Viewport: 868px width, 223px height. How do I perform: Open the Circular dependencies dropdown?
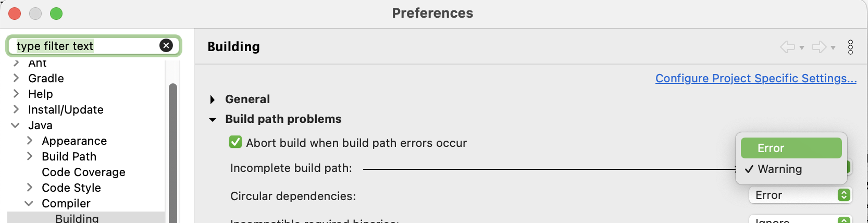pos(800,195)
